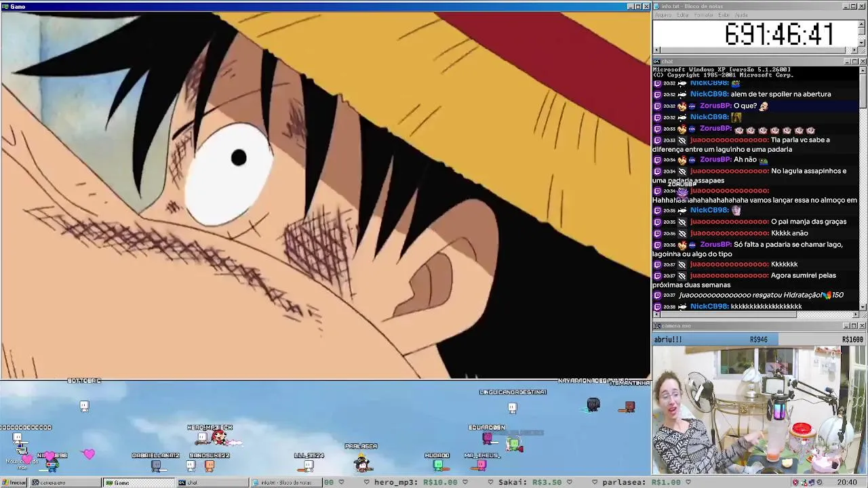Click the EDUARDOSN character sprite
Viewport: 868px width, 488px height.
[488, 437]
